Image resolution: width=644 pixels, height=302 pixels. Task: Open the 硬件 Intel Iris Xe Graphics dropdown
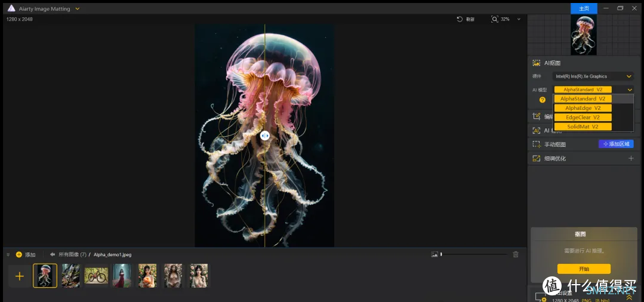click(x=593, y=76)
